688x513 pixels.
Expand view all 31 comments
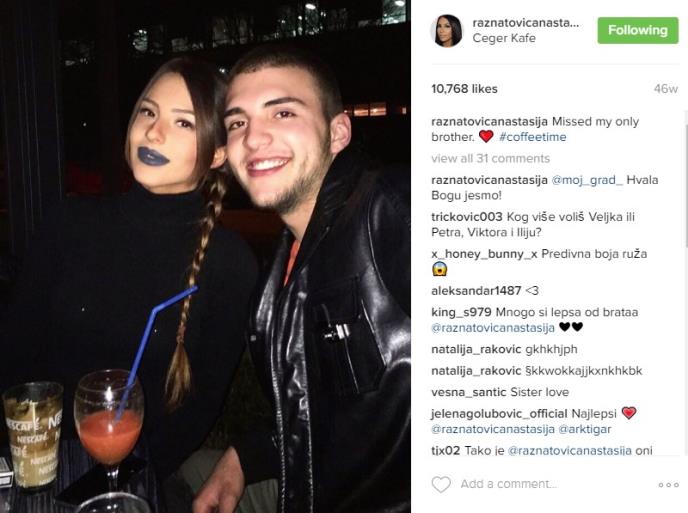(x=491, y=158)
